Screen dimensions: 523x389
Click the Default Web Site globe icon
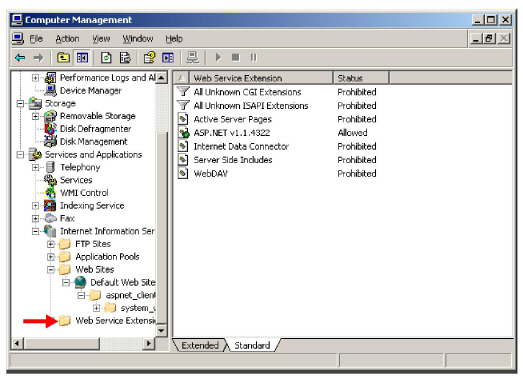pos(80,282)
